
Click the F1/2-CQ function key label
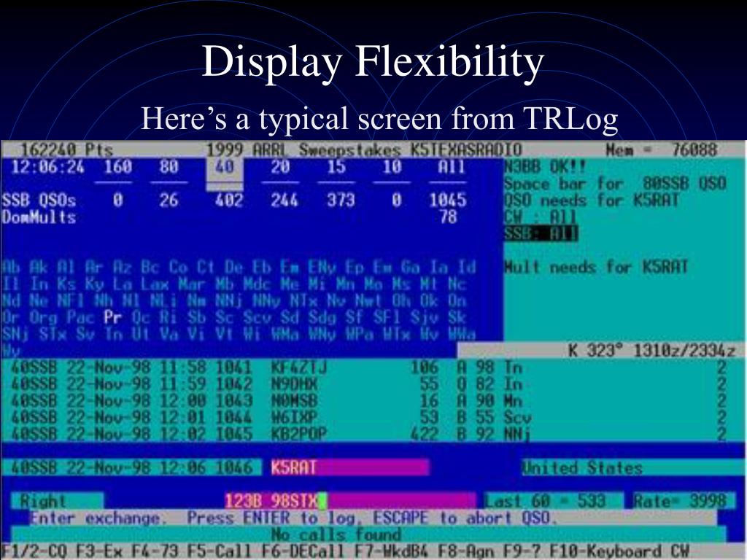(34, 551)
